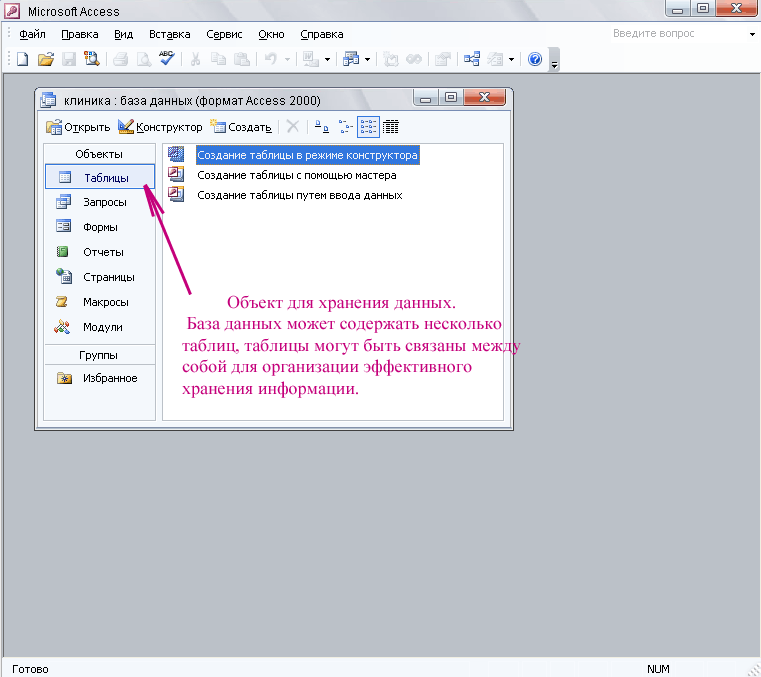The height and width of the screenshot is (677, 761).
Task: Open the Properties icon in toolbar
Action: tap(443, 59)
